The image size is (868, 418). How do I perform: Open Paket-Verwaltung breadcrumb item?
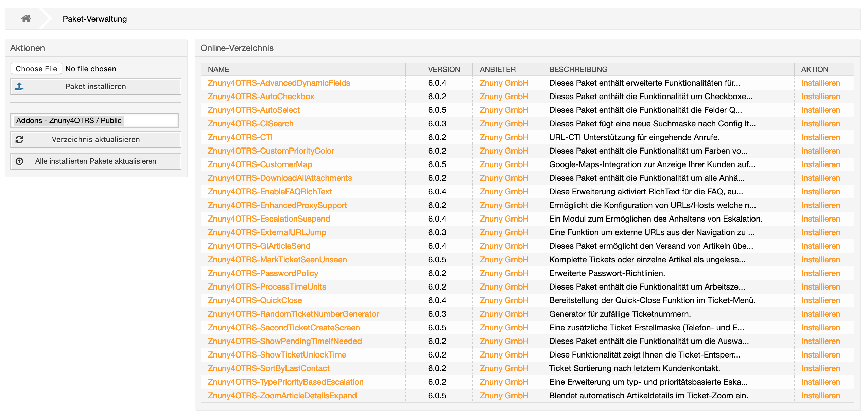(94, 19)
